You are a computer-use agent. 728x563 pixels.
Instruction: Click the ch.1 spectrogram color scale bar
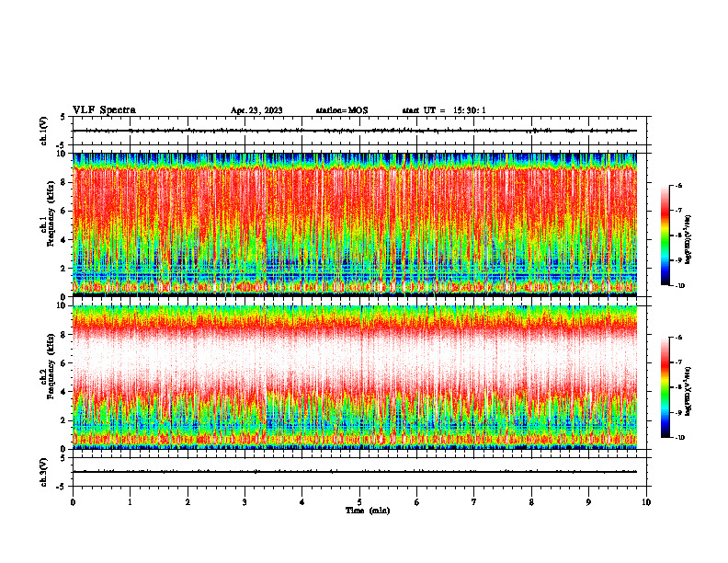[665, 236]
